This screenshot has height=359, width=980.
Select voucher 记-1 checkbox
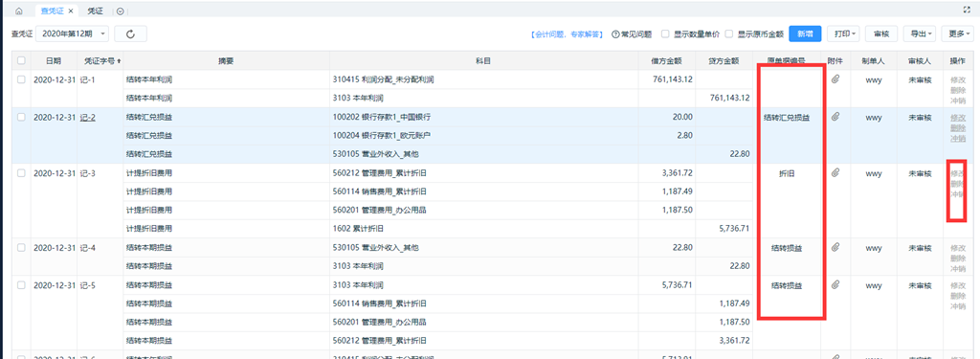point(21,79)
